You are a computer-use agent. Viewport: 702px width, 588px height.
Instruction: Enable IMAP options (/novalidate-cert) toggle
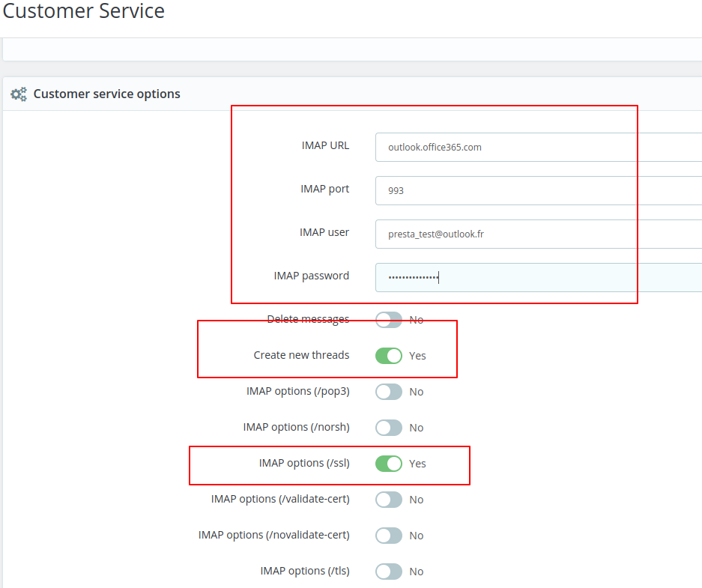click(x=388, y=535)
